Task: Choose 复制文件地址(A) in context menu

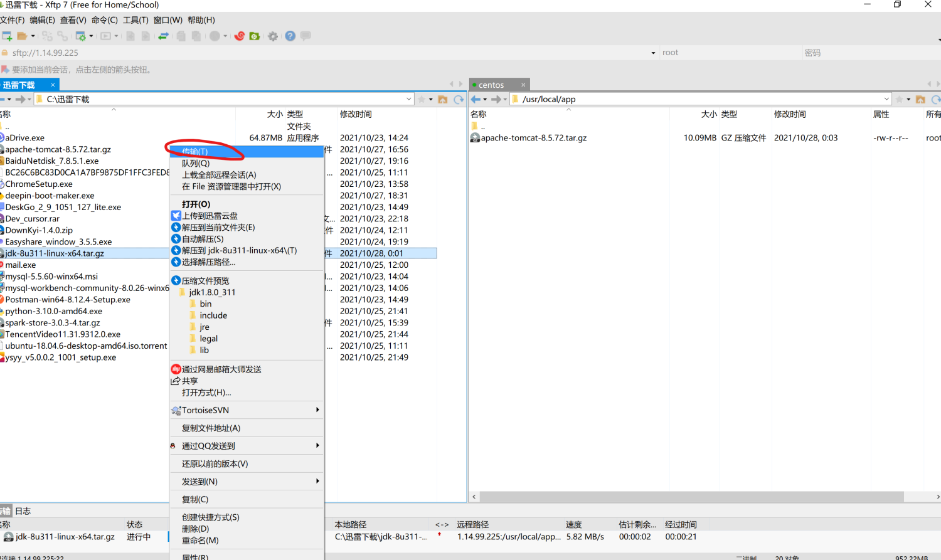Action: point(247,428)
